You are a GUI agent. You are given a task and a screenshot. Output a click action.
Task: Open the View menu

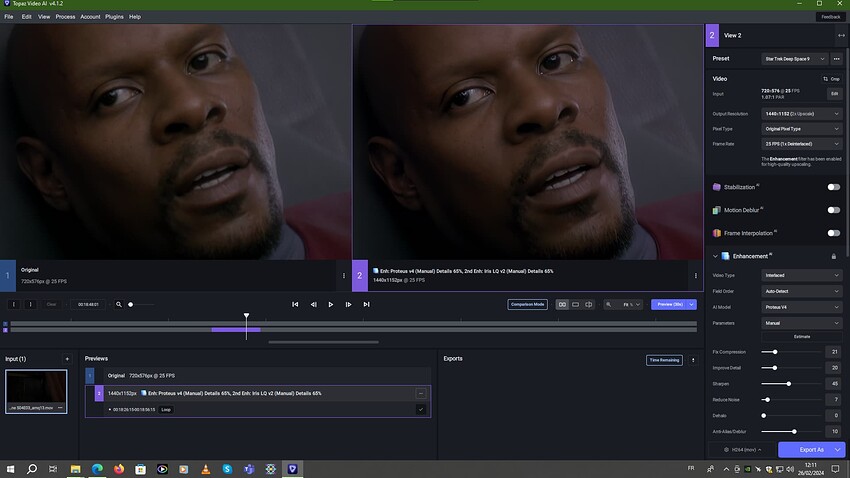pyautogui.click(x=44, y=17)
